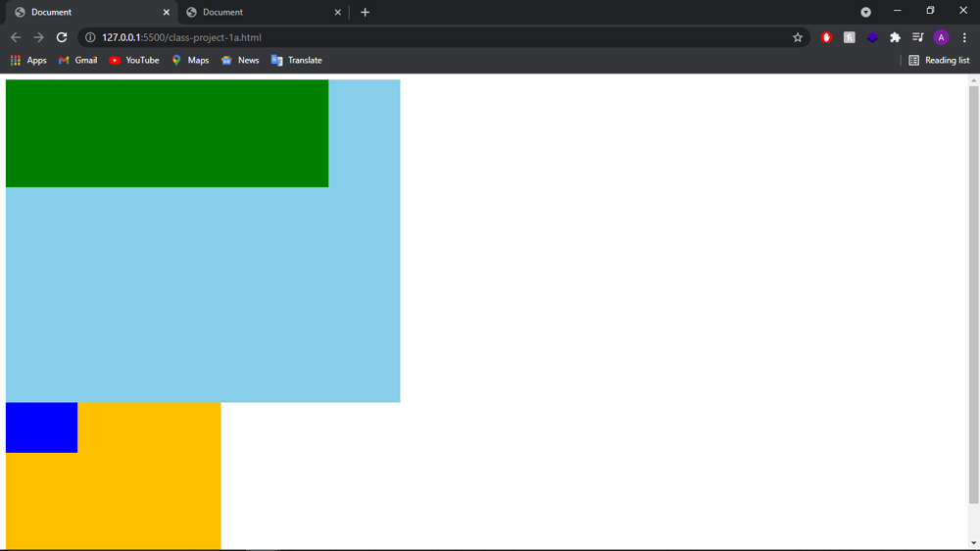Viewport: 980px width, 551px height.
Task: Open the media controls icon in the toolbar
Action: point(918,37)
